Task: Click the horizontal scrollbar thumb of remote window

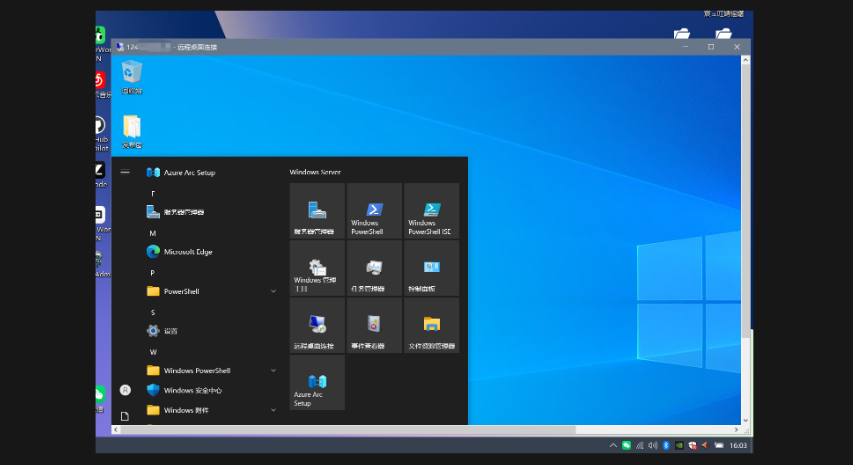Action: tap(348, 430)
